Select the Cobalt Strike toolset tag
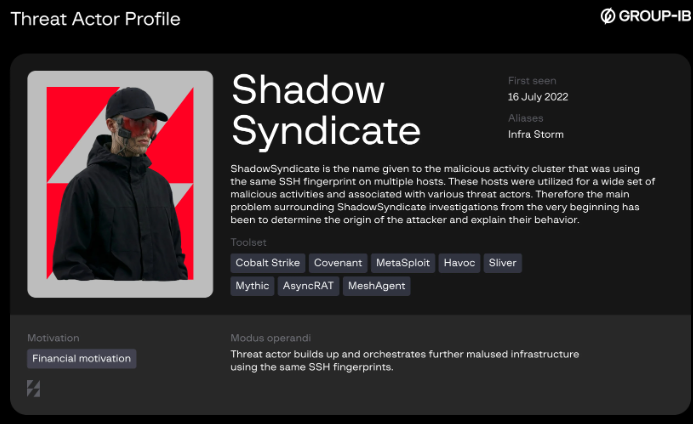Screen dimensions: 693x424 [267, 263]
